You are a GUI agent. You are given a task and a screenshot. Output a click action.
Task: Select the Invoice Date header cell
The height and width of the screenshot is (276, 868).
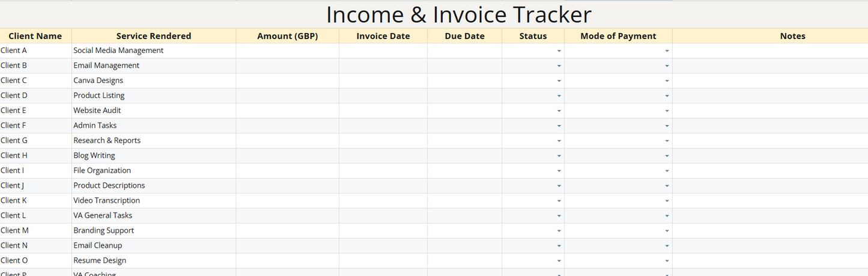point(383,36)
